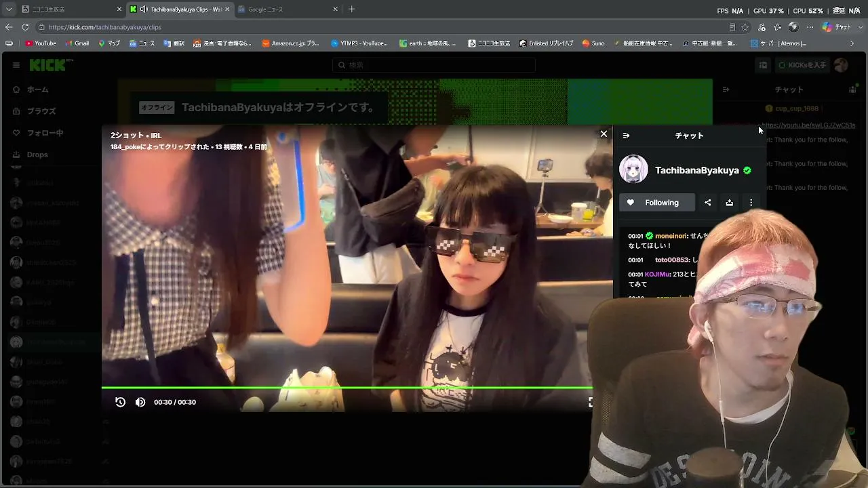Click the download/export icon in clip panel
Screen dimensions: 868x488
click(729, 203)
